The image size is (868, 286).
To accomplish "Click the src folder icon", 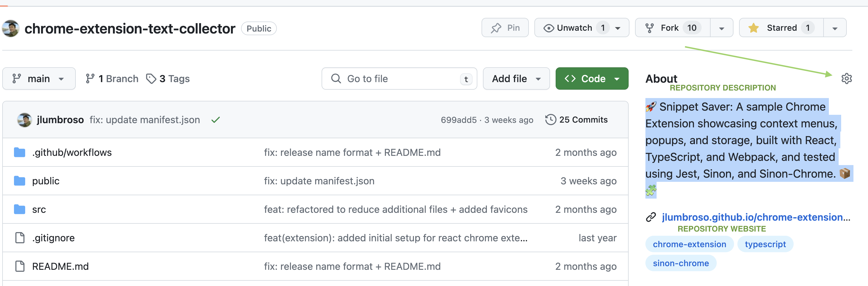I will coord(20,209).
